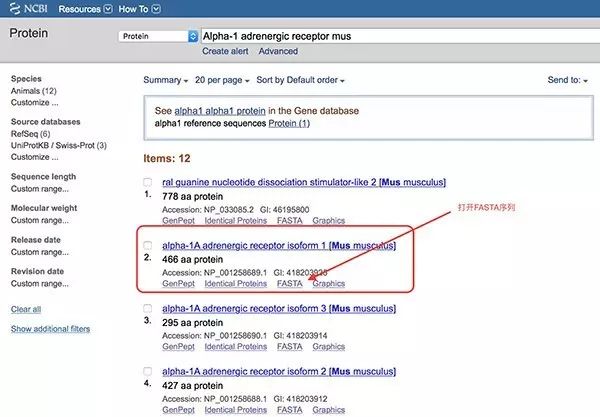600x417 pixels.
Task: Open FASTA for alpha-1A isoform 1
Action: point(289,284)
